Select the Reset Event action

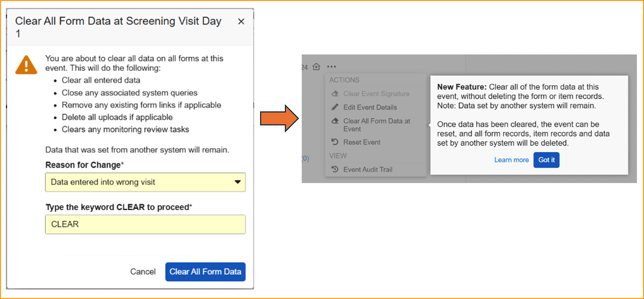(362, 142)
